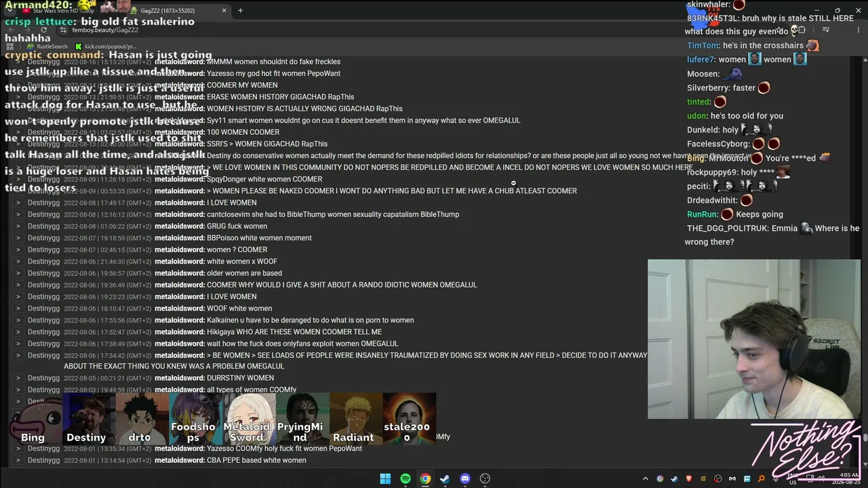868x488 pixels.
Task: Open the Windows Start menu
Action: click(x=385, y=479)
